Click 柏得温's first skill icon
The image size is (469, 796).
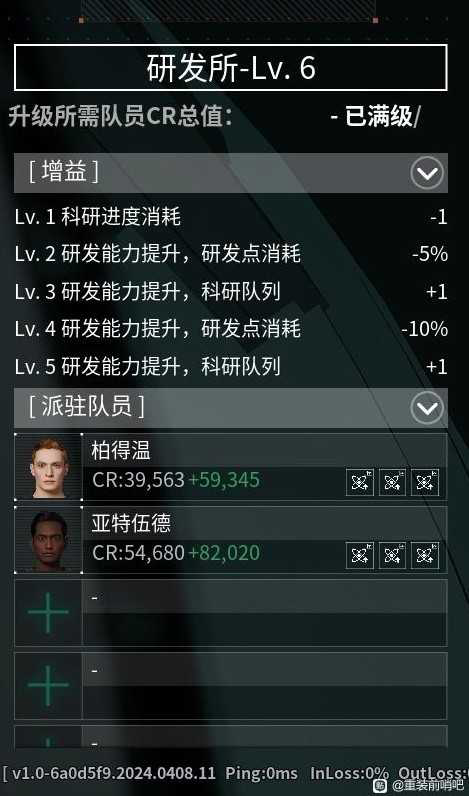tap(360, 482)
